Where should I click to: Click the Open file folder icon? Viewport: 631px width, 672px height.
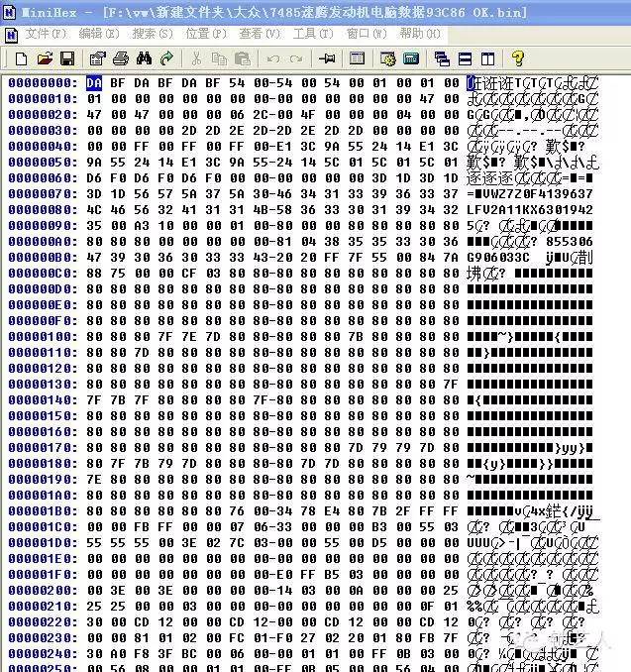point(42,58)
